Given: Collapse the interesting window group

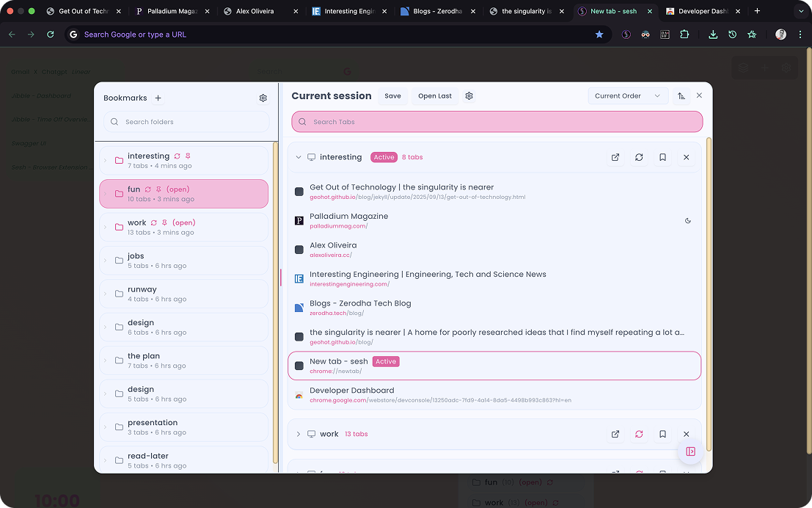Looking at the screenshot, I should coord(299,157).
